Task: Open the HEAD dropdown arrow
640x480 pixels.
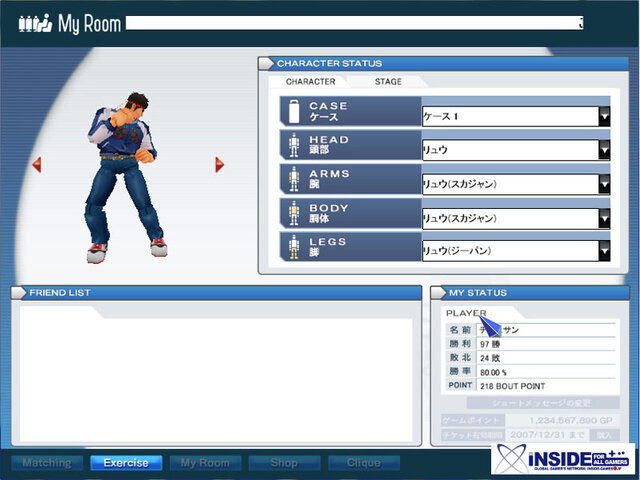Action: (604, 150)
